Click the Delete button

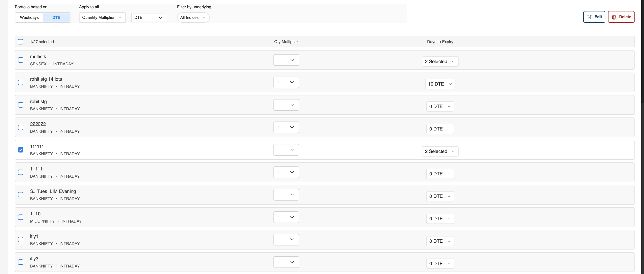(x=621, y=17)
